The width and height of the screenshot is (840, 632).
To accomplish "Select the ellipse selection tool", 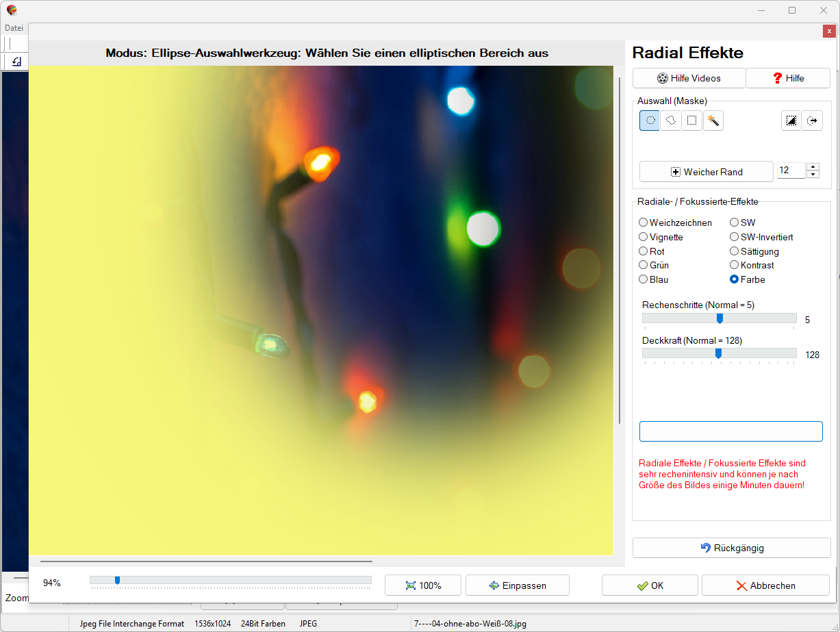I will coord(650,121).
